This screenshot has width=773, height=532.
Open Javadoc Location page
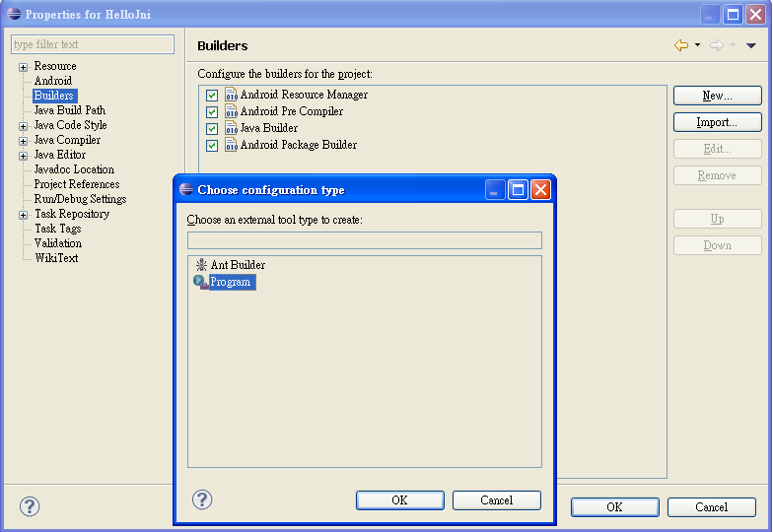click(x=74, y=169)
